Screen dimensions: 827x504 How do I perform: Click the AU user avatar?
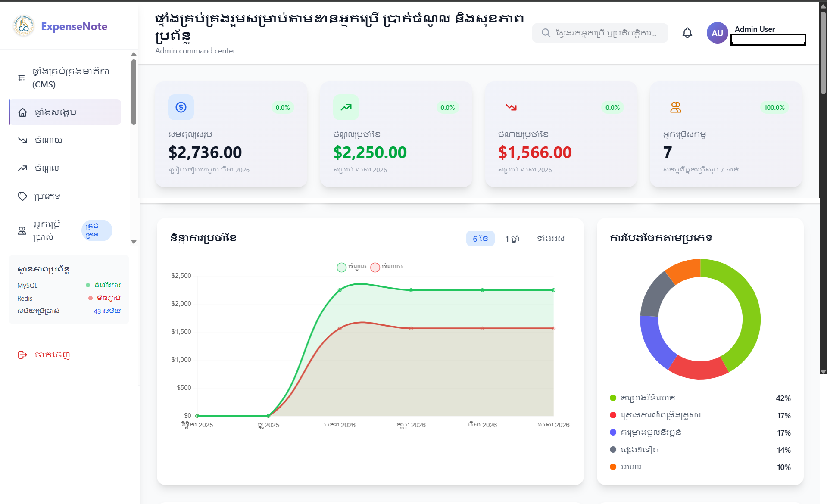point(717,33)
